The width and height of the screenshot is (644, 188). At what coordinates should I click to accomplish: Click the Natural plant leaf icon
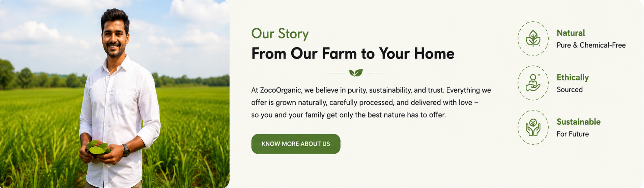[x=533, y=38]
